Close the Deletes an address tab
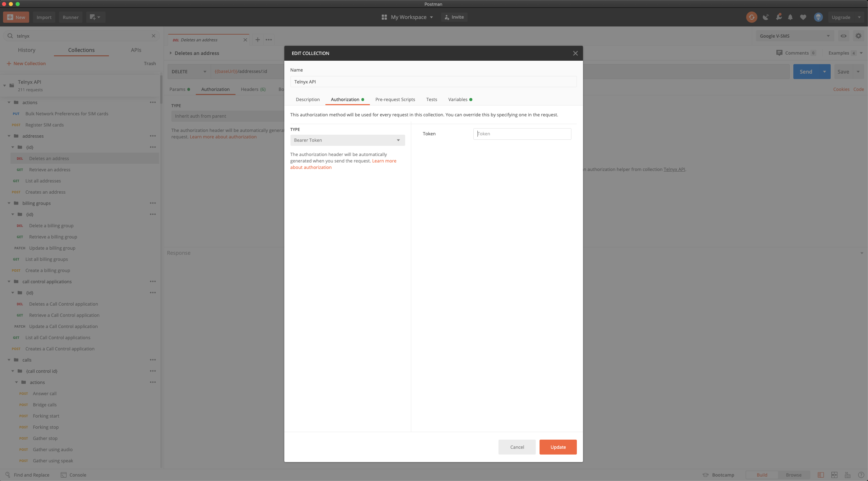868x481 pixels. [x=245, y=40]
